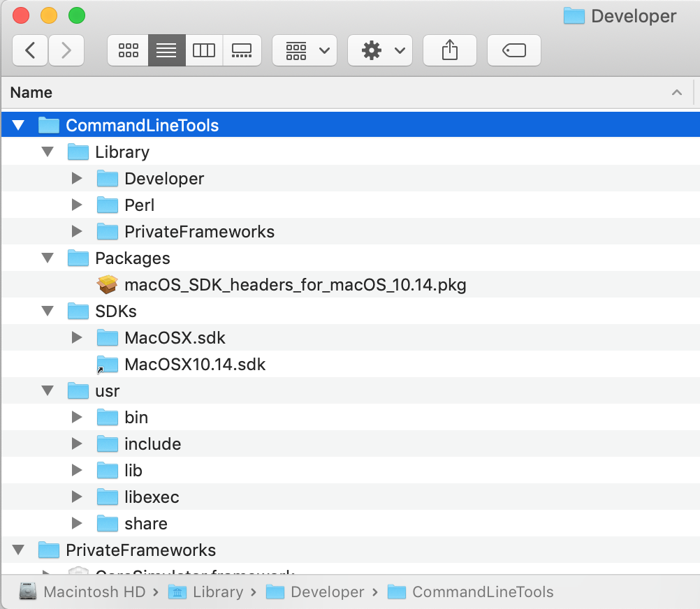Select the macOS SDK headers pkg file
This screenshot has width=700, height=609.
[x=295, y=285]
